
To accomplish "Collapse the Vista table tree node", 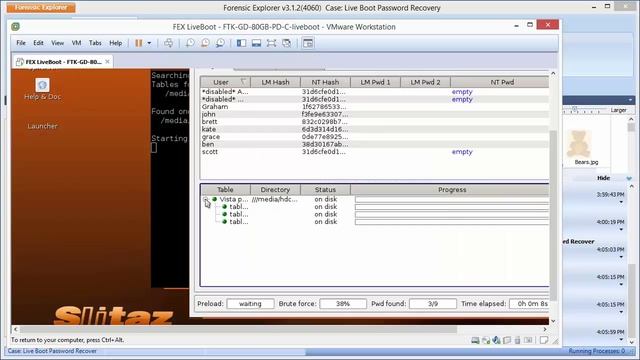I will [x=205, y=199].
